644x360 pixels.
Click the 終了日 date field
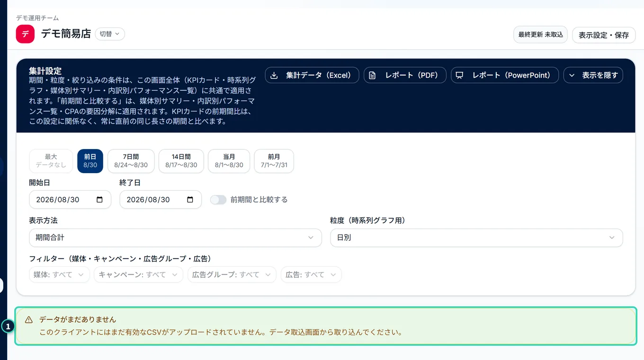pyautogui.click(x=161, y=200)
